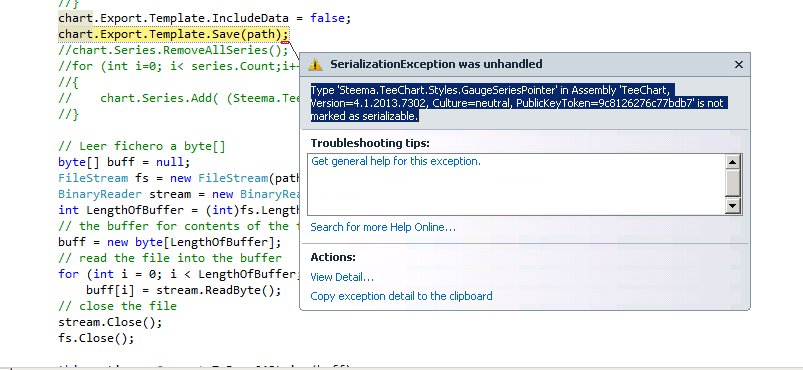Click the 'buff[i] = stream.ReadByte();' line
The height and width of the screenshot is (370, 803).
(184, 291)
